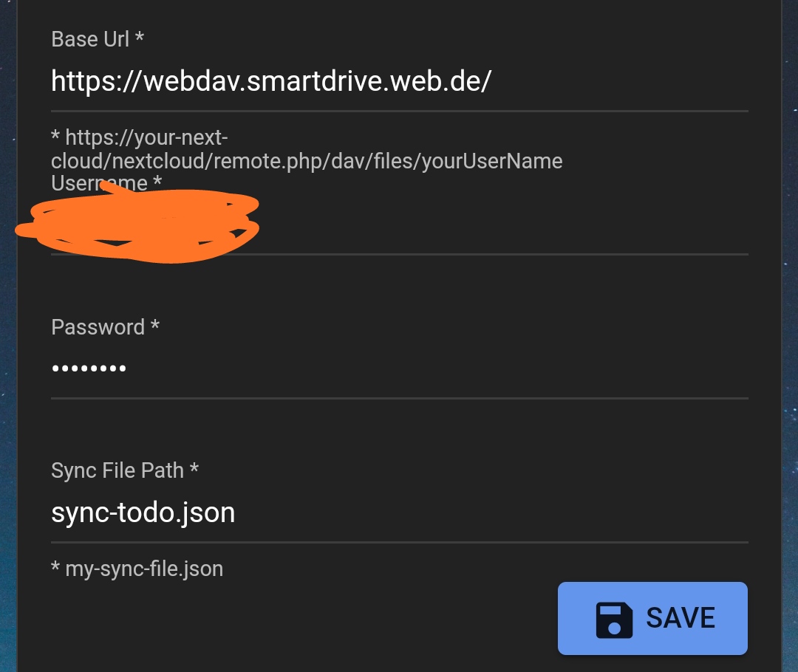Select the sync-todo.json text value

click(143, 512)
